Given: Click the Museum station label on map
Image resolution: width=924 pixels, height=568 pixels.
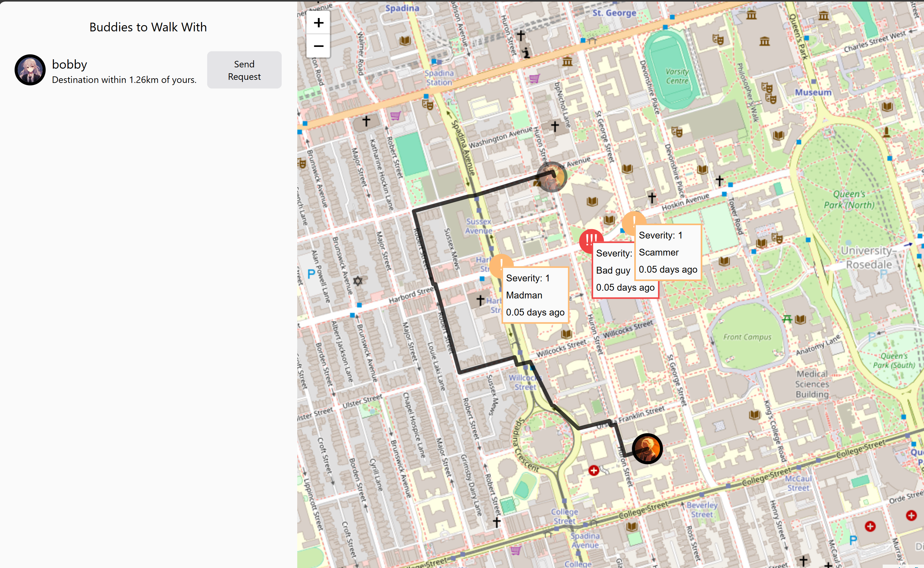Looking at the screenshot, I should tap(813, 93).
